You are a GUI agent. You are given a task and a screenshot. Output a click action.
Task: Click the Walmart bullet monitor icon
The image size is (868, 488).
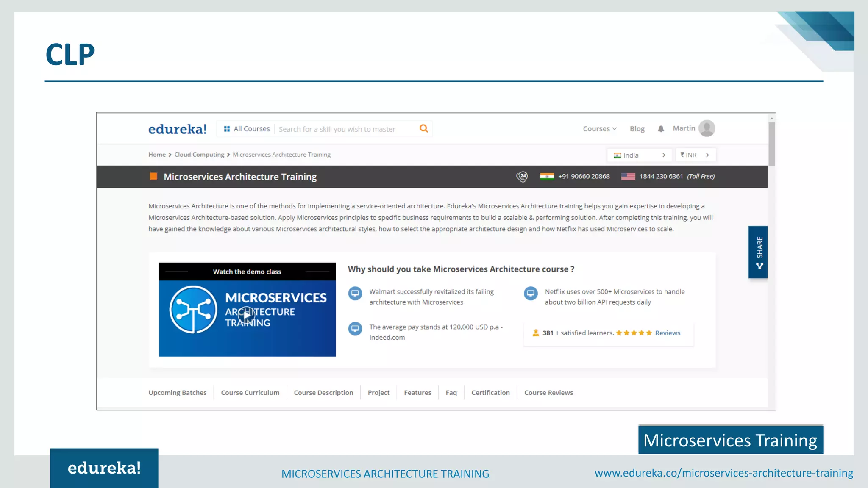point(355,293)
